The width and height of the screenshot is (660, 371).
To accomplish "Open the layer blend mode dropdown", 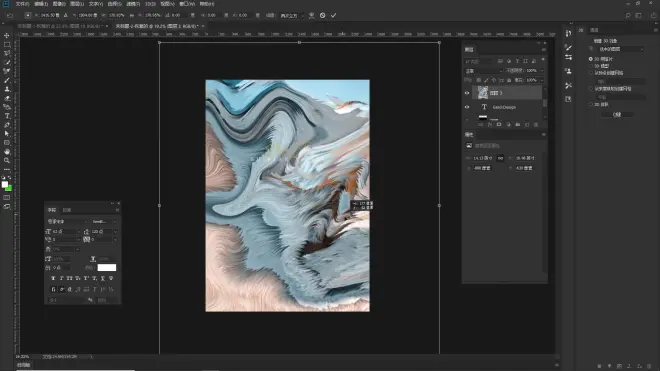I will tap(483, 71).
